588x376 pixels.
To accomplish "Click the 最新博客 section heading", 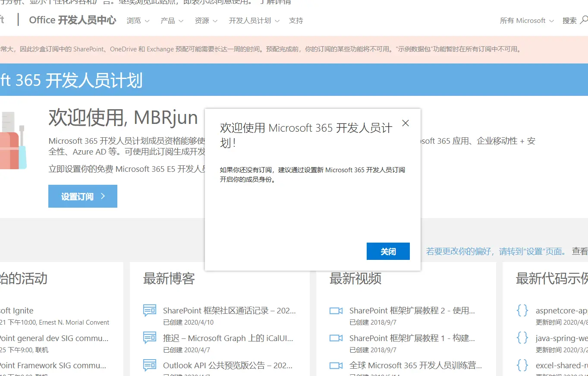I will (169, 278).
